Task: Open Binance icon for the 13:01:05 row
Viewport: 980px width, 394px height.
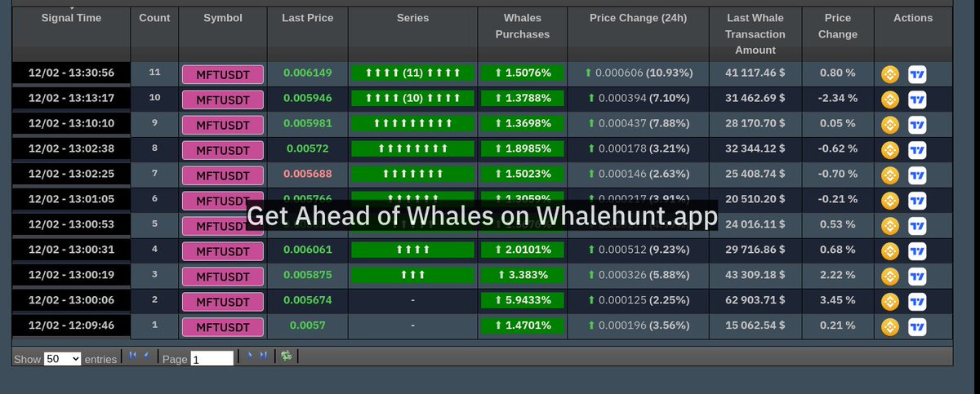Action: pos(890,201)
